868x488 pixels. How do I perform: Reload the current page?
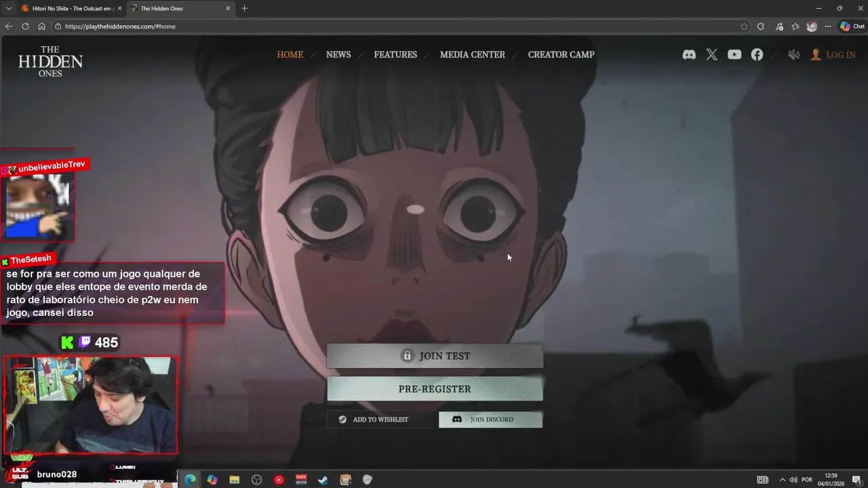(25, 26)
